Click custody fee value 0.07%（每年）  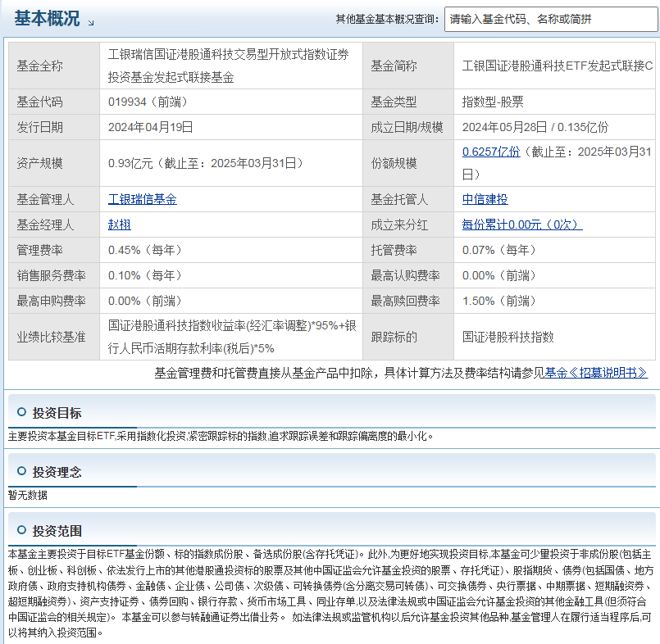click(x=499, y=250)
